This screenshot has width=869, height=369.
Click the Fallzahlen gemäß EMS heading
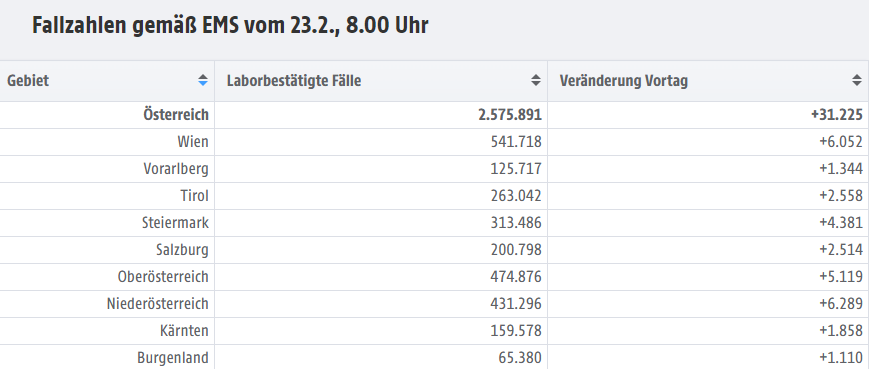point(230,26)
